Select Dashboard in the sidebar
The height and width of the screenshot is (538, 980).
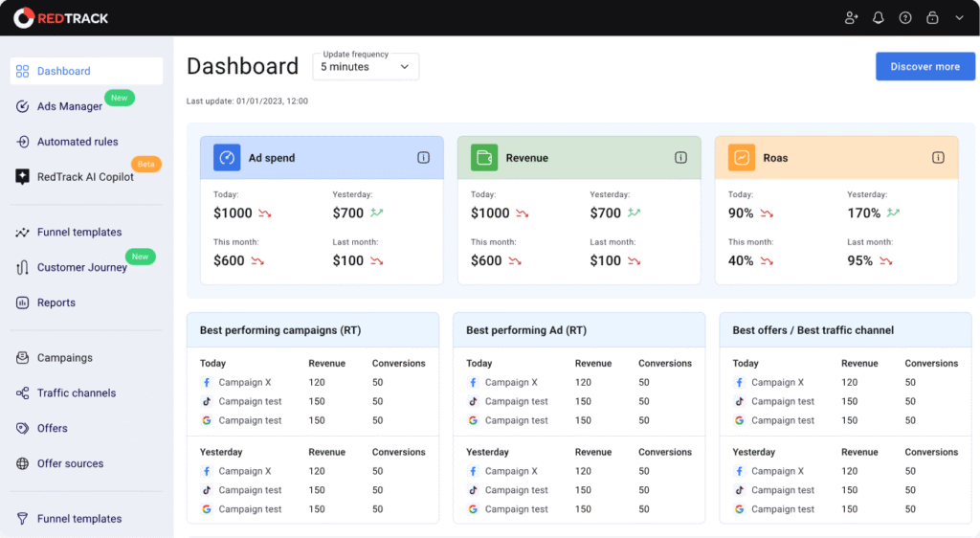click(x=86, y=71)
